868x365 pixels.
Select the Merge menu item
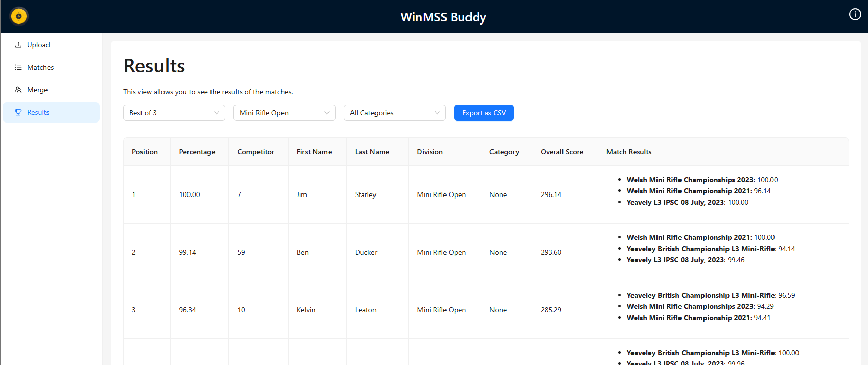tap(37, 90)
